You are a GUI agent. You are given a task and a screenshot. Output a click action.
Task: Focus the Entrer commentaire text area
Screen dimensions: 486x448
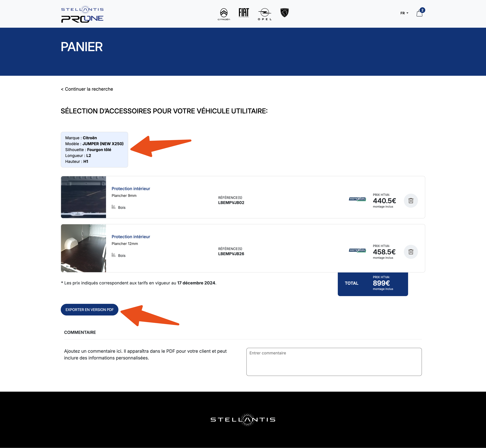pyautogui.click(x=334, y=362)
